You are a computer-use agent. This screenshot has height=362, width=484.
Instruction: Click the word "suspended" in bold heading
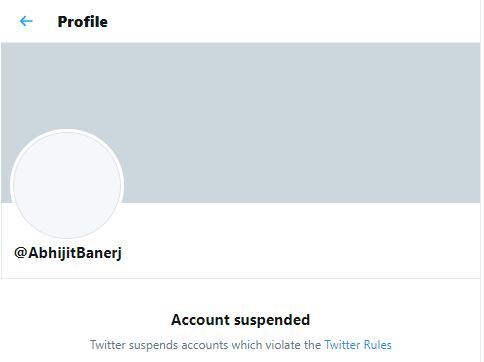(272, 320)
